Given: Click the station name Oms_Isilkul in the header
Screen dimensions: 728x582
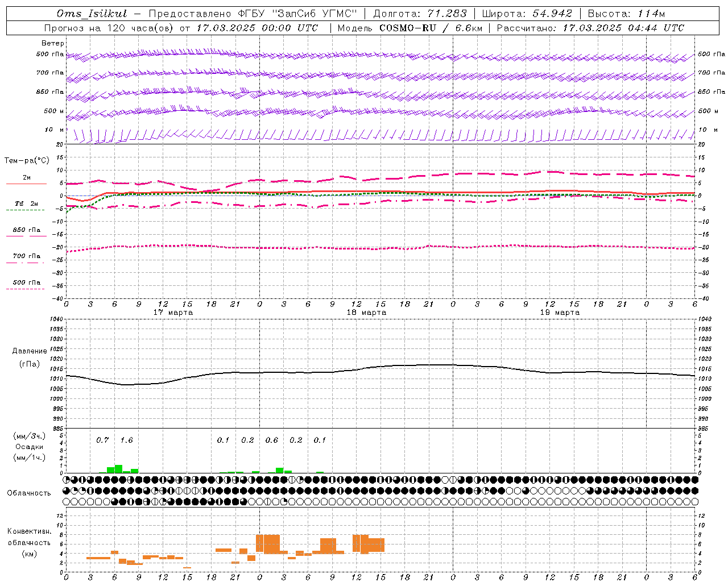Looking at the screenshot, I should pyautogui.click(x=92, y=14).
